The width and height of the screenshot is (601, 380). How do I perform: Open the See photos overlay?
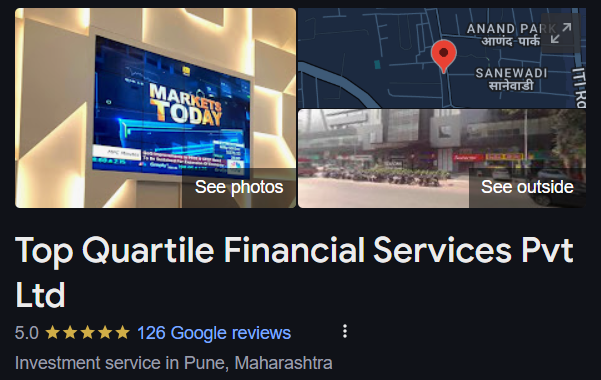(x=239, y=188)
